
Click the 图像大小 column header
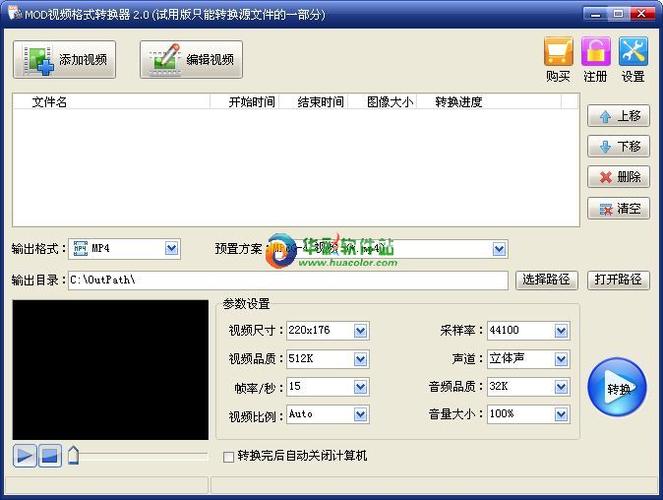(382, 102)
